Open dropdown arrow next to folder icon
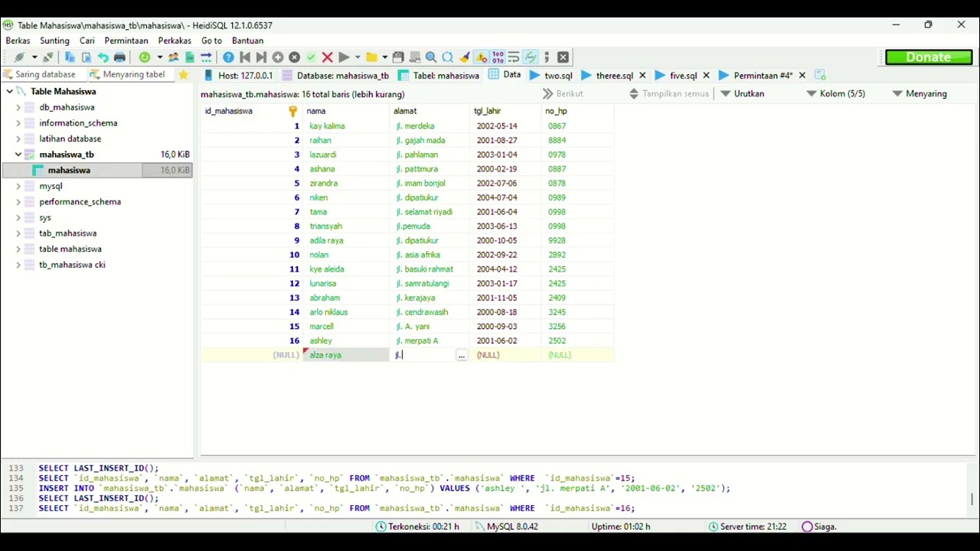 coord(385,57)
